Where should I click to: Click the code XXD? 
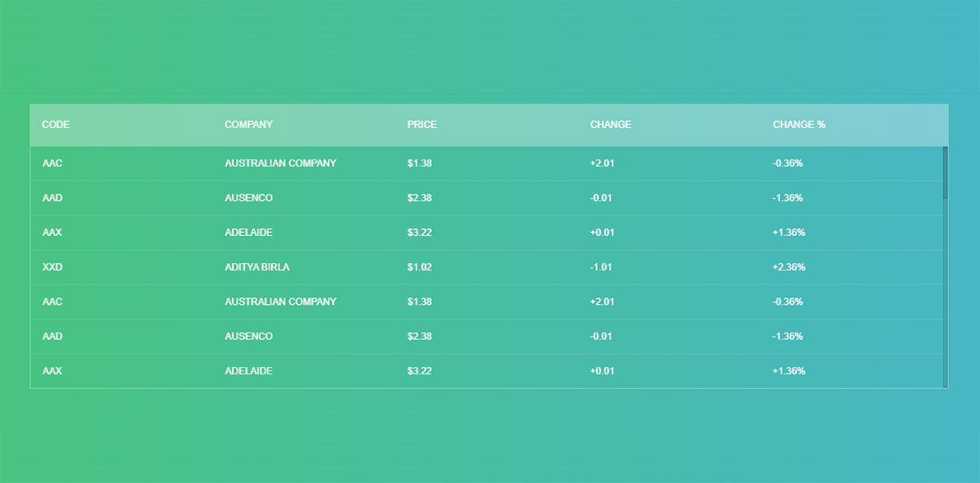tap(51, 266)
